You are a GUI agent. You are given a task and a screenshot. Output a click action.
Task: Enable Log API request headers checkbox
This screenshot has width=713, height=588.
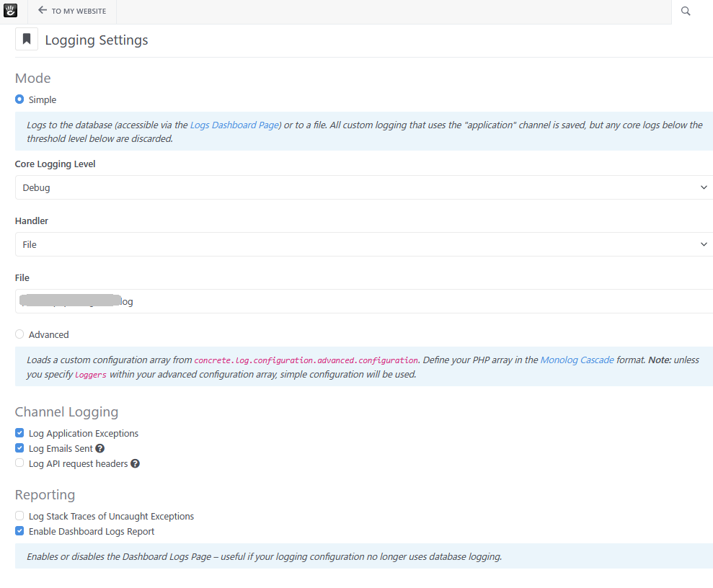pos(19,463)
